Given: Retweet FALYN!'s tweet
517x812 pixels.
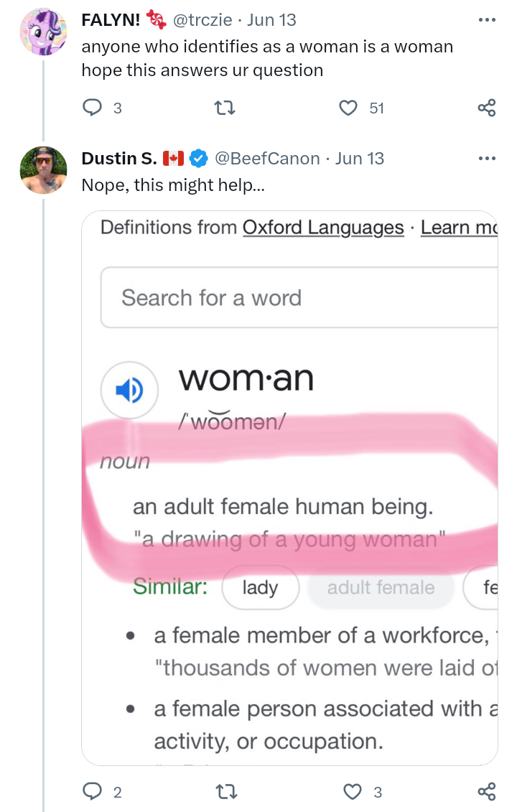Looking at the screenshot, I should click(225, 108).
